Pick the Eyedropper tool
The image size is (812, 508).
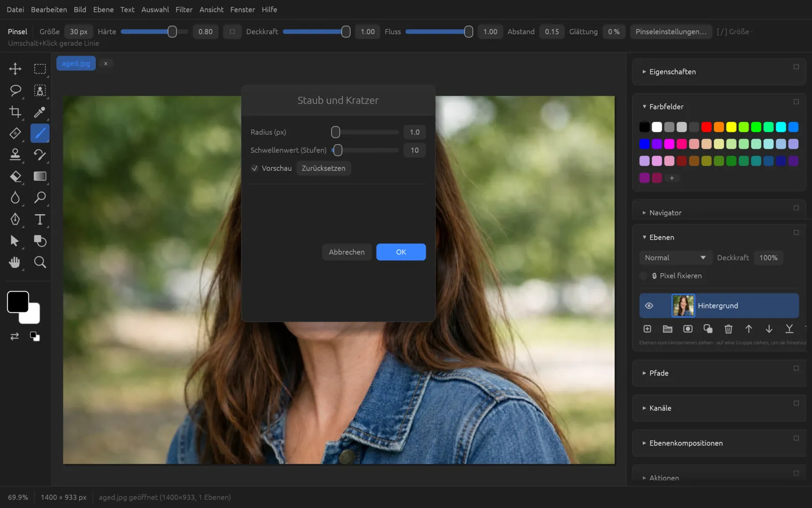point(40,112)
